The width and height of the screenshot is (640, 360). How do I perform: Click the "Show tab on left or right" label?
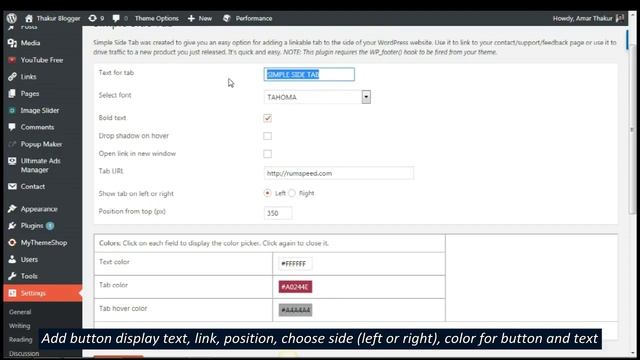pyautogui.click(x=136, y=193)
